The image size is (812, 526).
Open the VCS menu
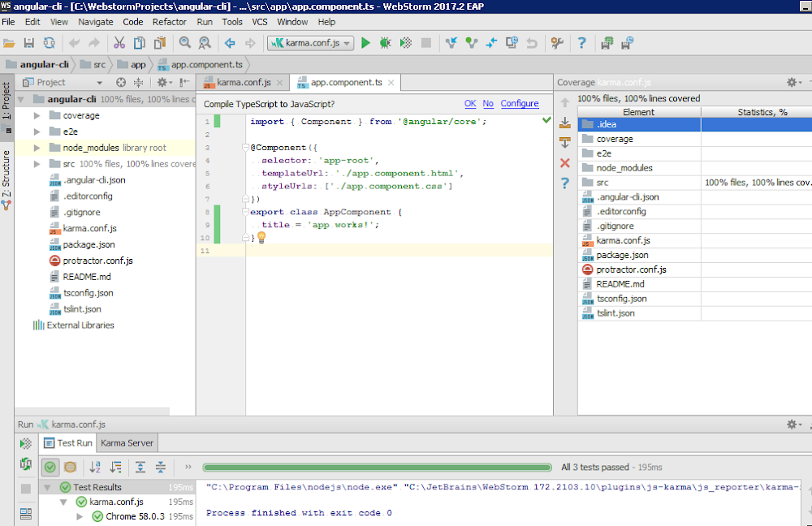(x=260, y=22)
